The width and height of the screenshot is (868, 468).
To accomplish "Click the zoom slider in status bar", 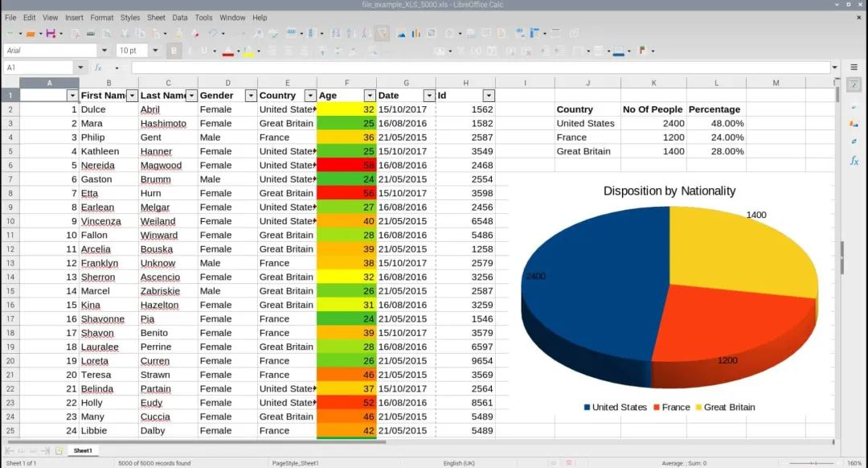I will click(x=813, y=463).
